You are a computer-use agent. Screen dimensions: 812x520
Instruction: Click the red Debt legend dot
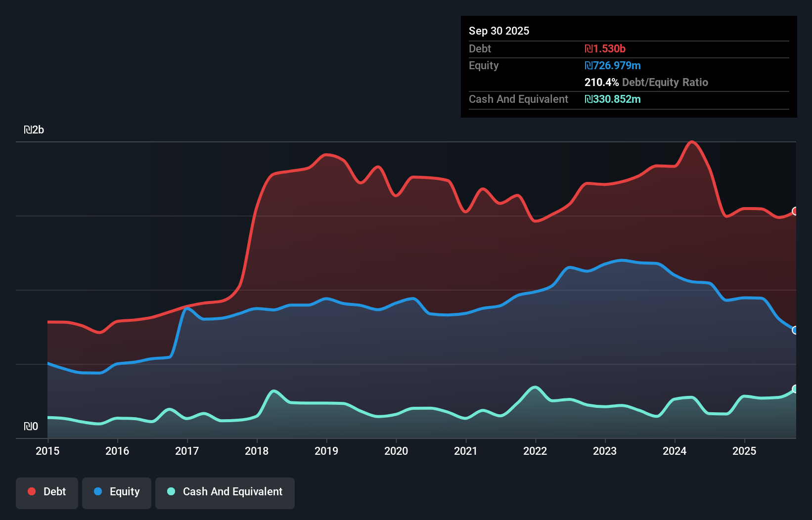tap(32, 491)
